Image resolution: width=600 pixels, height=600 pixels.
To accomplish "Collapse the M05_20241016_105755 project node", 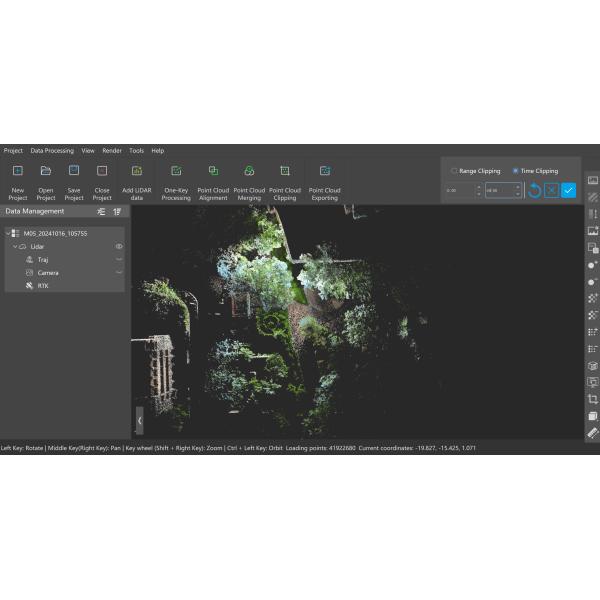I will click(x=7, y=233).
